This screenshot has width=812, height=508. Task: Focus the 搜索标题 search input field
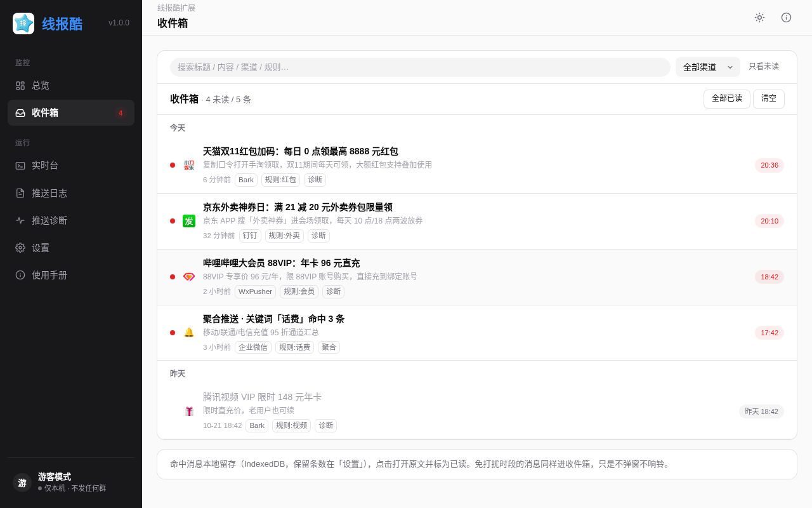point(420,67)
